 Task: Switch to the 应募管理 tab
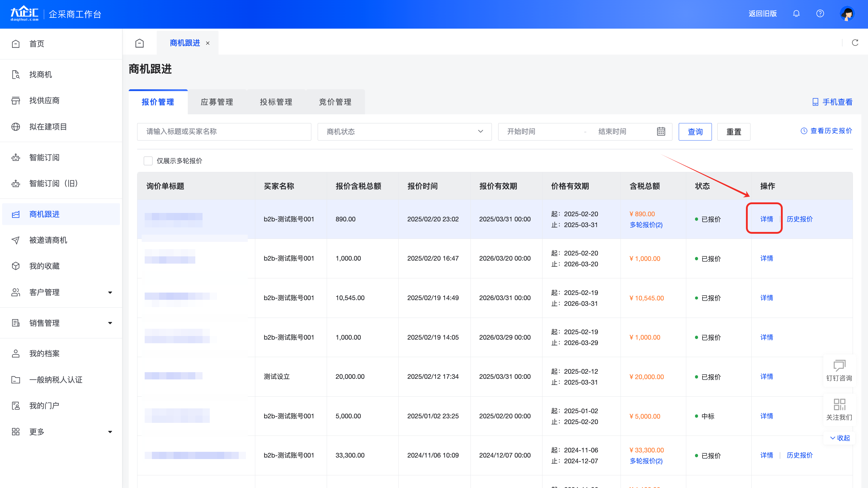[x=217, y=102]
